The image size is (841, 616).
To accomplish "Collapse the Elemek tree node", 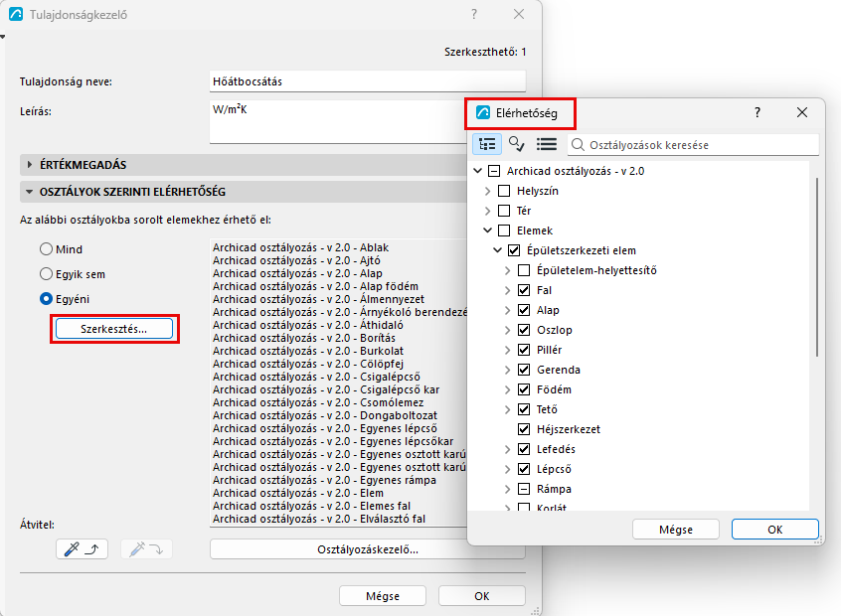I will pos(487,231).
